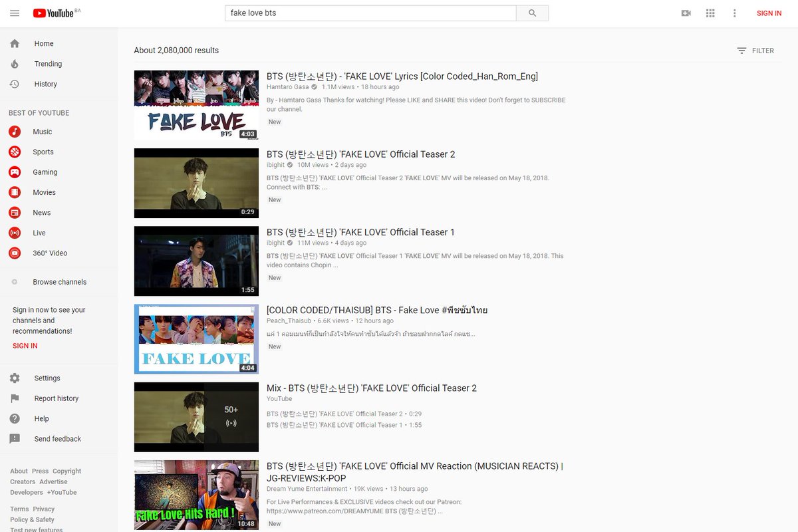Open Music under Best of YouTube
The height and width of the screenshot is (532, 798).
[43, 132]
